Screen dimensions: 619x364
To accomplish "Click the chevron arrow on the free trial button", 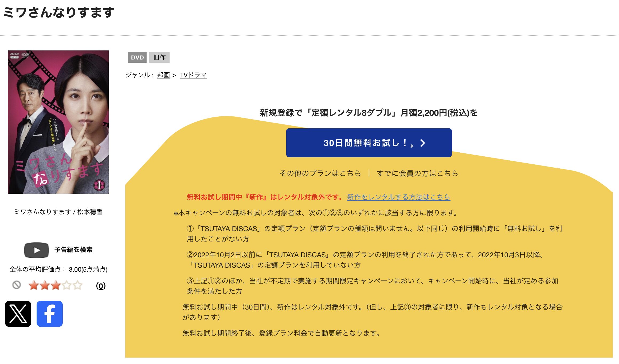I will pos(423,143).
